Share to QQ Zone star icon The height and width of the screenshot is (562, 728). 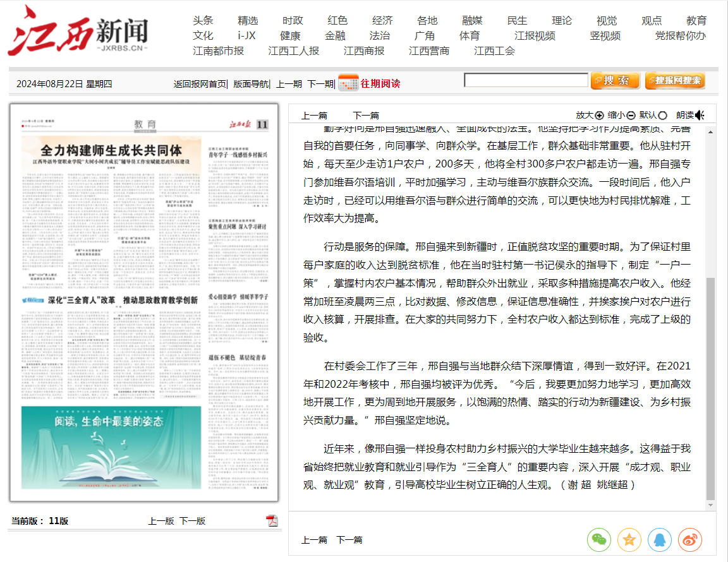point(629,540)
